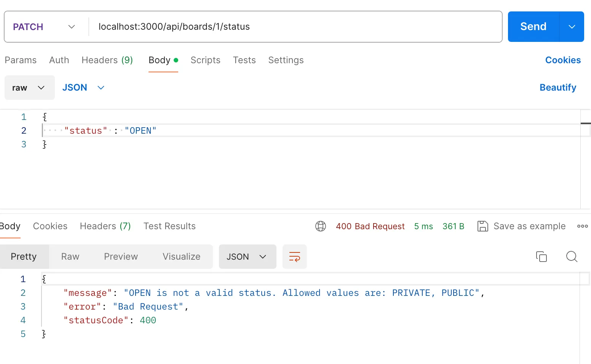
Task: Click the 400 statusCode value in response
Action: (148, 320)
